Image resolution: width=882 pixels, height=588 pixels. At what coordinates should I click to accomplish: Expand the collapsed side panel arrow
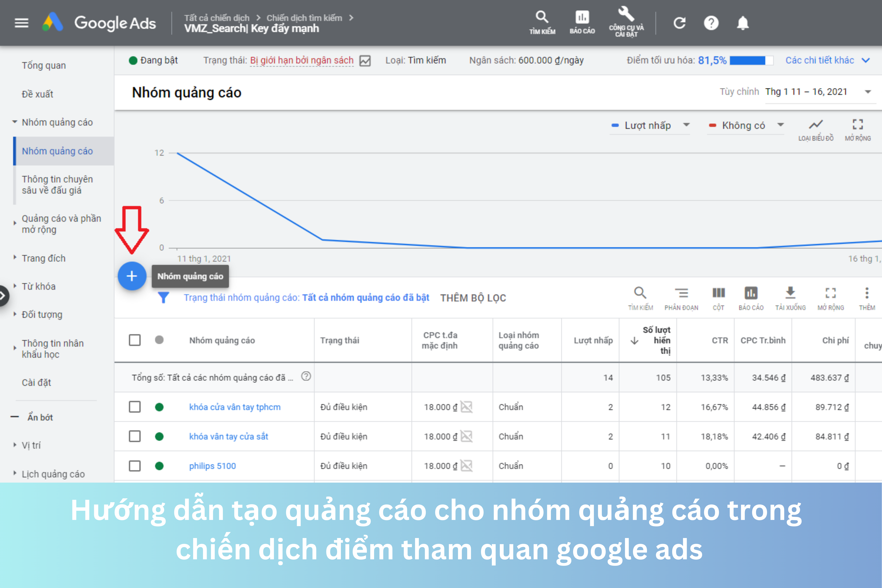coord(3,296)
